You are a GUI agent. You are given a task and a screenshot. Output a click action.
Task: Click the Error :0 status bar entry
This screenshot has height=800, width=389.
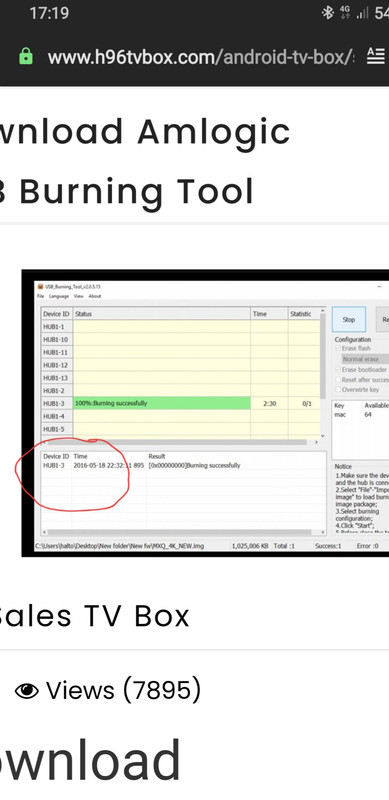368,546
